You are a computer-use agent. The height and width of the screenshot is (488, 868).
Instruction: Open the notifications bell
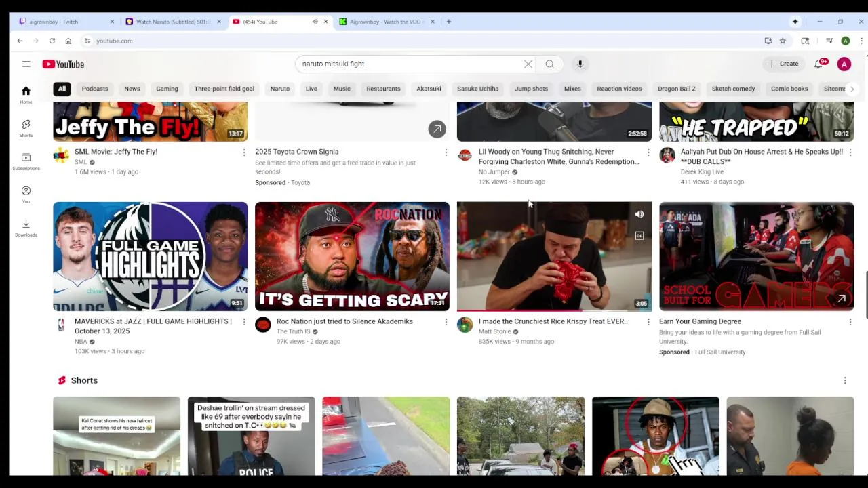pos(819,64)
